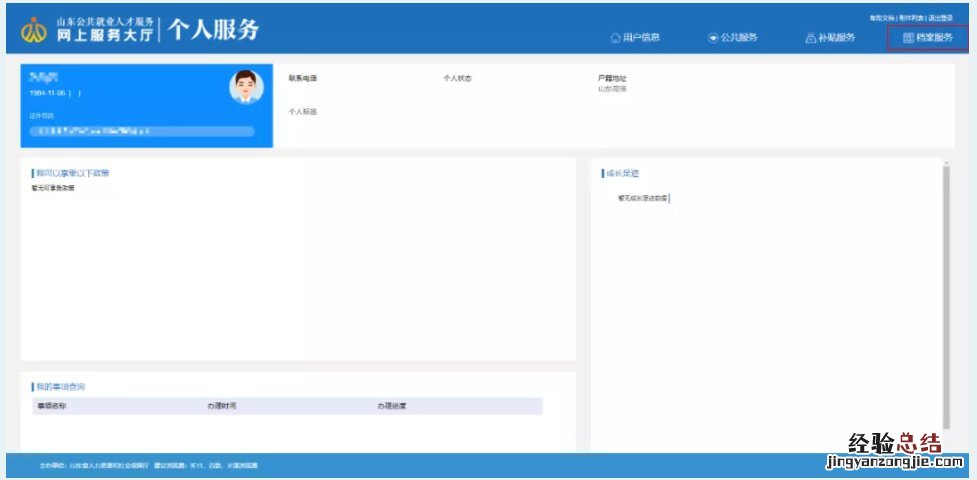Click the 我的事项查询 heading
The height and width of the screenshot is (480, 977).
pos(59,387)
